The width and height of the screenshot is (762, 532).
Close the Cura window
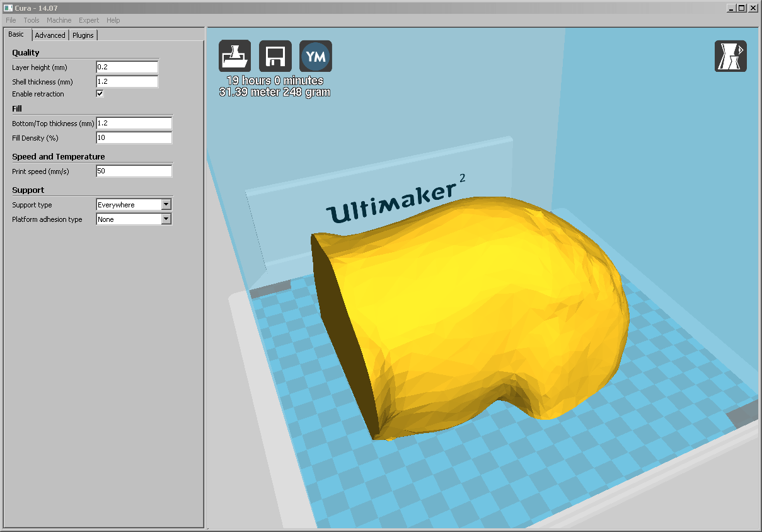click(753, 8)
